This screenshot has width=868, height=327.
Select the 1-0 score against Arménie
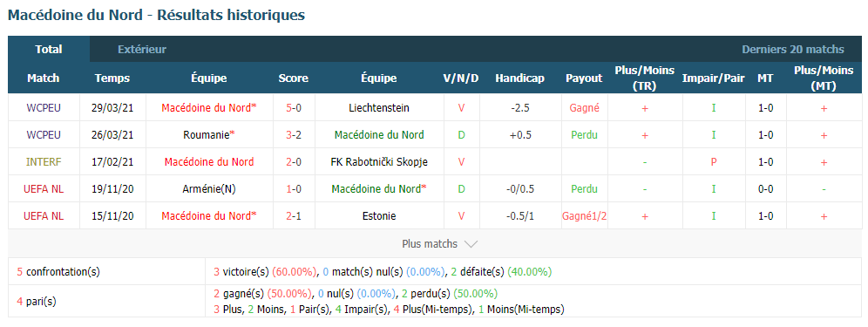[x=294, y=189]
